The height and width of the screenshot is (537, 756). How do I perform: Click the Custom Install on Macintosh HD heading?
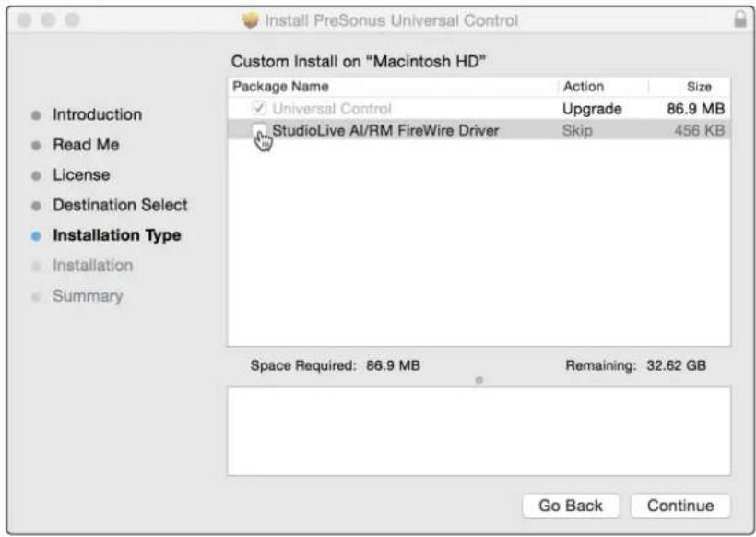tap(359, 61)
